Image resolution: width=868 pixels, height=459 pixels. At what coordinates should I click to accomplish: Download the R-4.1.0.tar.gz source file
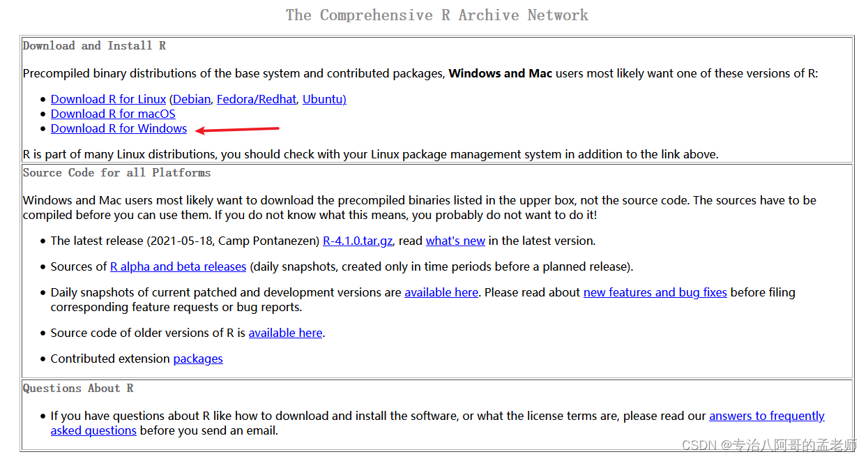pyautogui.click(x=358, y=241)
